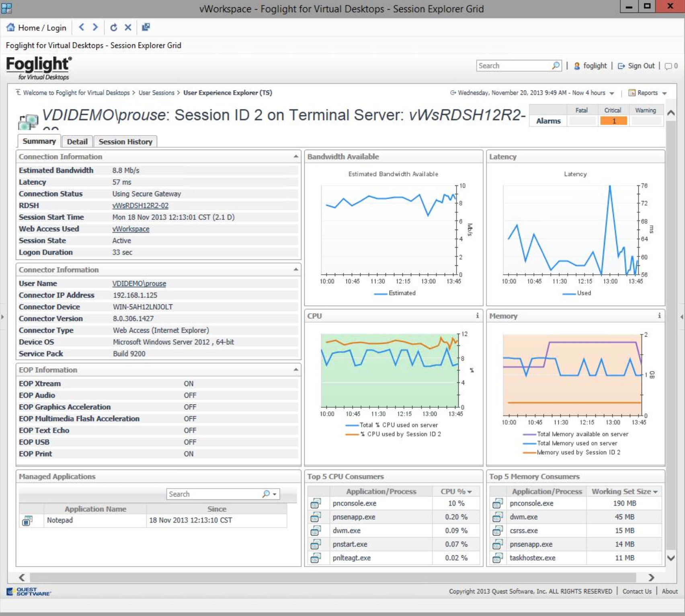This screenshot has width=685, height=616.
Task: Click the horizontal scrollbar right arrow
Action: [x=651, y=577]
